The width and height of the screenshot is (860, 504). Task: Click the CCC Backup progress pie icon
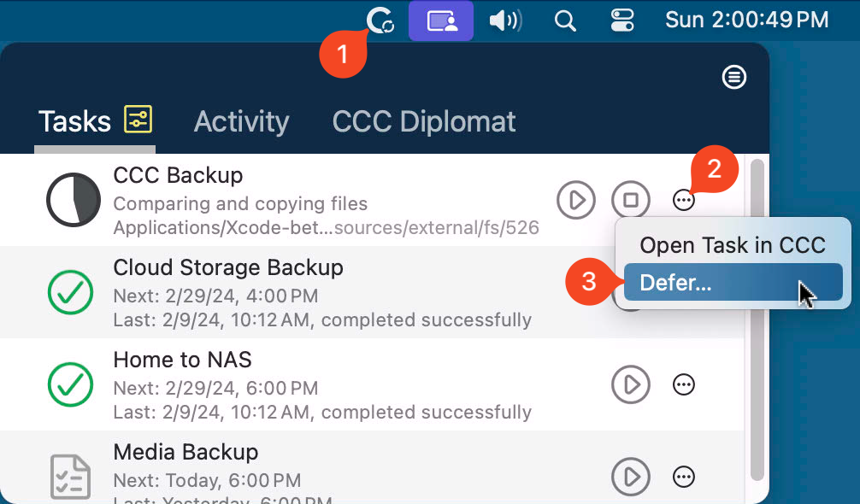(74, 200)
